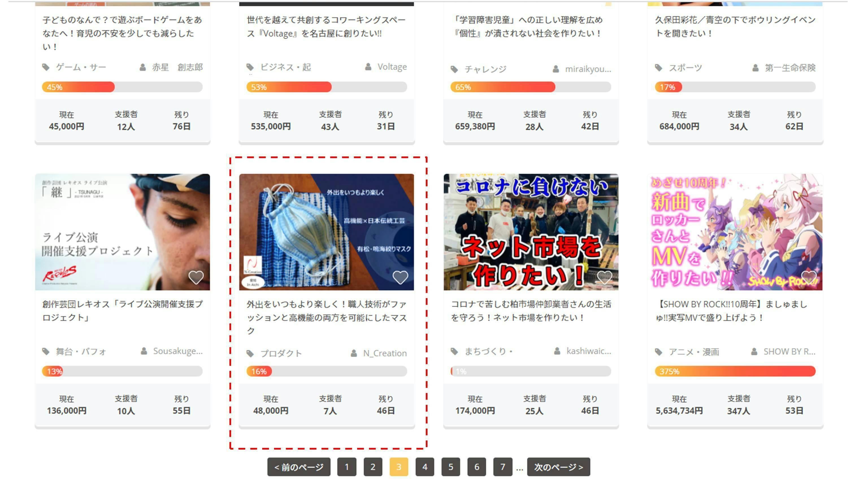The height and width of the screenshot is (488, 868).
Task: Click the tag icon beside スポーツ
Action: point(658,68)
